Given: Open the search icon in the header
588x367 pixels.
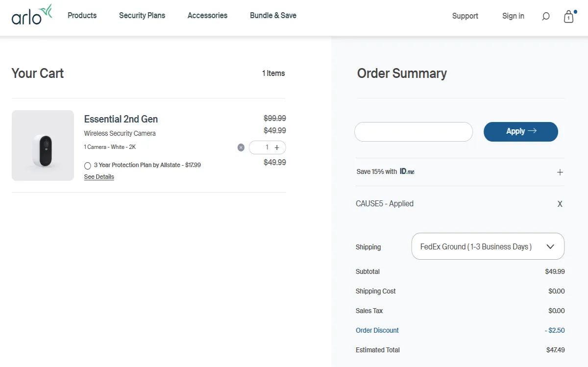Looking at the screenshot, I should point(545,16).
